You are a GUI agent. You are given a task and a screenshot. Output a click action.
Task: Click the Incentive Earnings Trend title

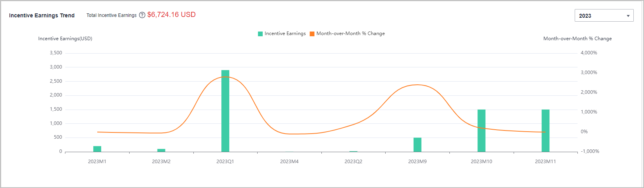[x=42, y=15]
